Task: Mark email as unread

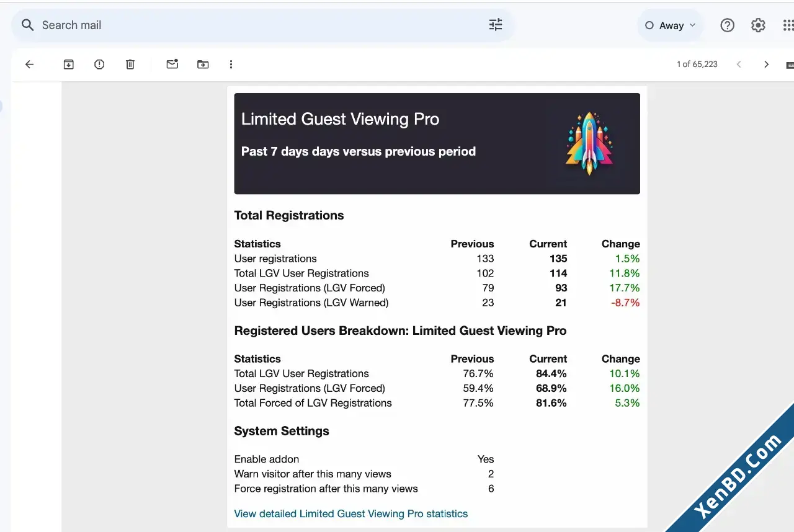Action: click(x=172, y=64)
